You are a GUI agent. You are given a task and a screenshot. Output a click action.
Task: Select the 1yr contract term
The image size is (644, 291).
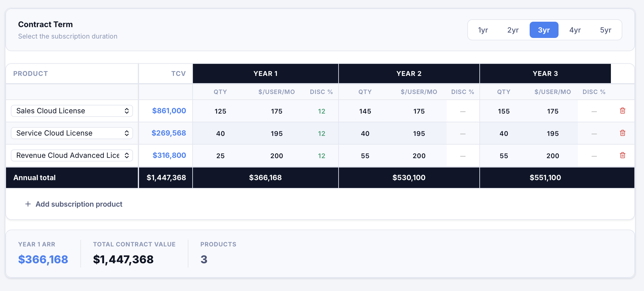[x=483, y=30]
